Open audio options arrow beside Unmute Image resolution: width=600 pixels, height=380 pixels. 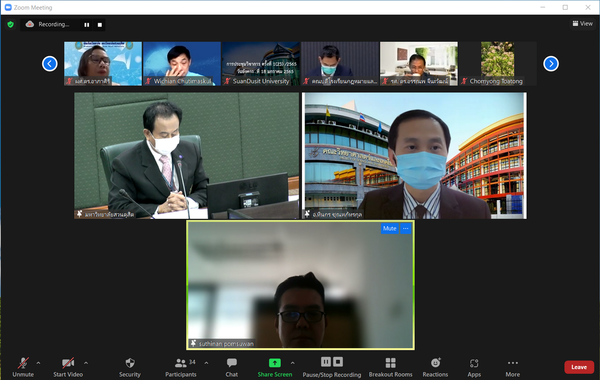pyautogui.click(x=38, y=363)
